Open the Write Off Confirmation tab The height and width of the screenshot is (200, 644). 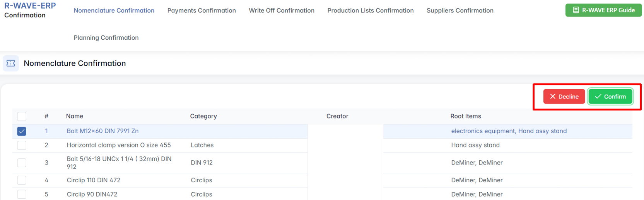click(282, 10)
